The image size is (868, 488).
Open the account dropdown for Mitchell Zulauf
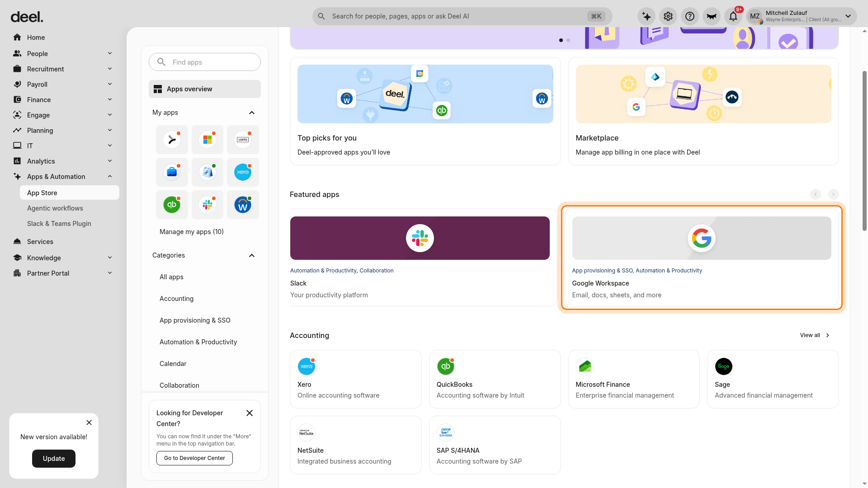(x=801, y=16)
